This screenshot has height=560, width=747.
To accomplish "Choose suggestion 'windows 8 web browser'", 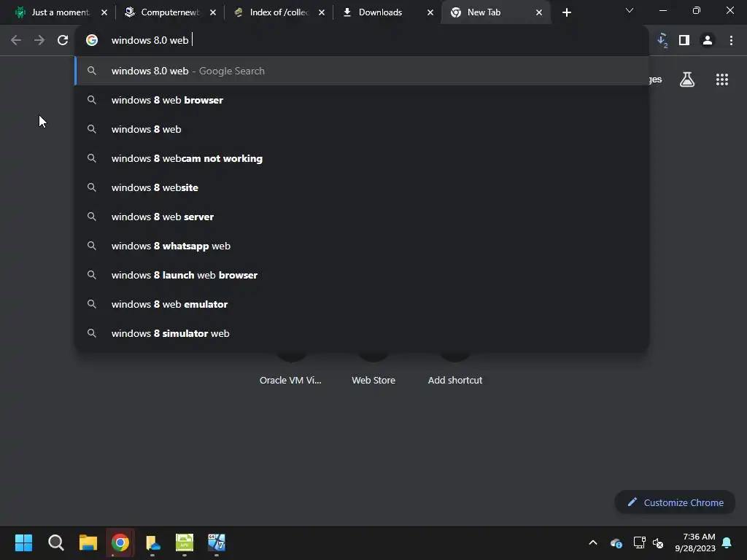I will click(x=362, y=100).
